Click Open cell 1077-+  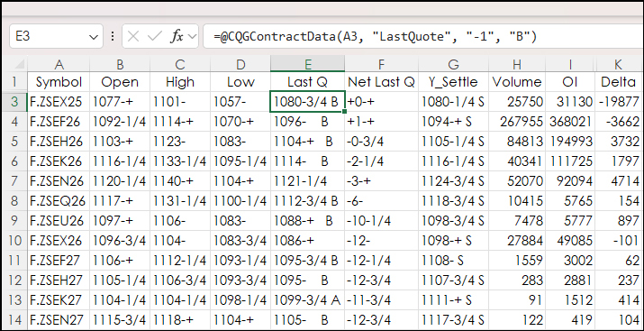click(120, 102)
